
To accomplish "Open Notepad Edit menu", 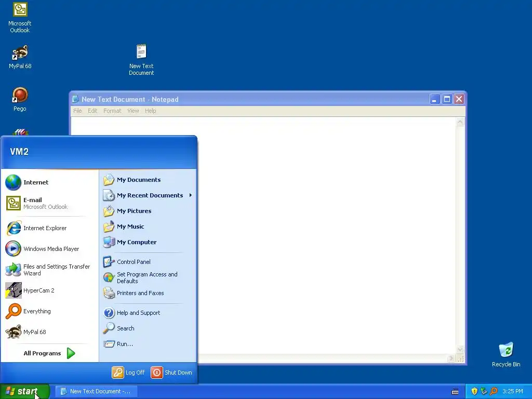I will [x=92, y=111].
